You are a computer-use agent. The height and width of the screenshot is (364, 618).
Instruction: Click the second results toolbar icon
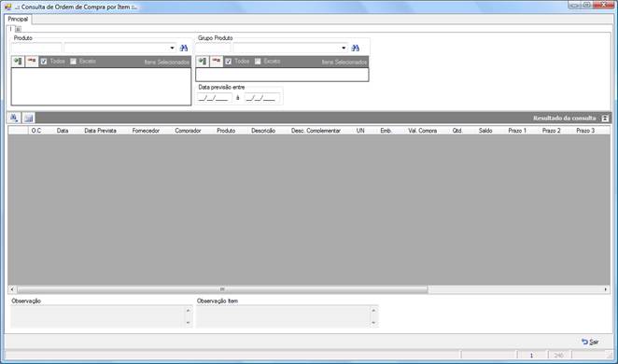click(28, 118)
